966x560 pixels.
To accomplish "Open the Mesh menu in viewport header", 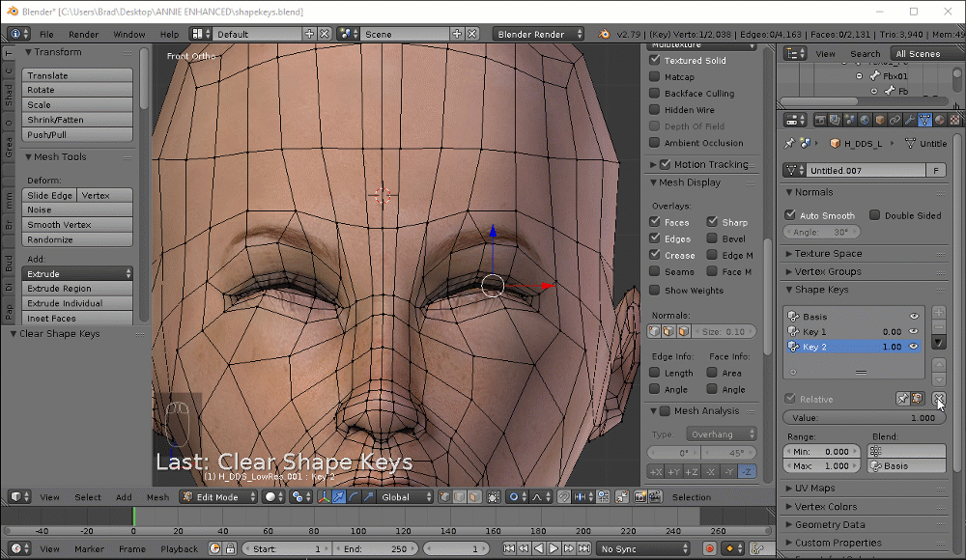I will coord(157,497).
